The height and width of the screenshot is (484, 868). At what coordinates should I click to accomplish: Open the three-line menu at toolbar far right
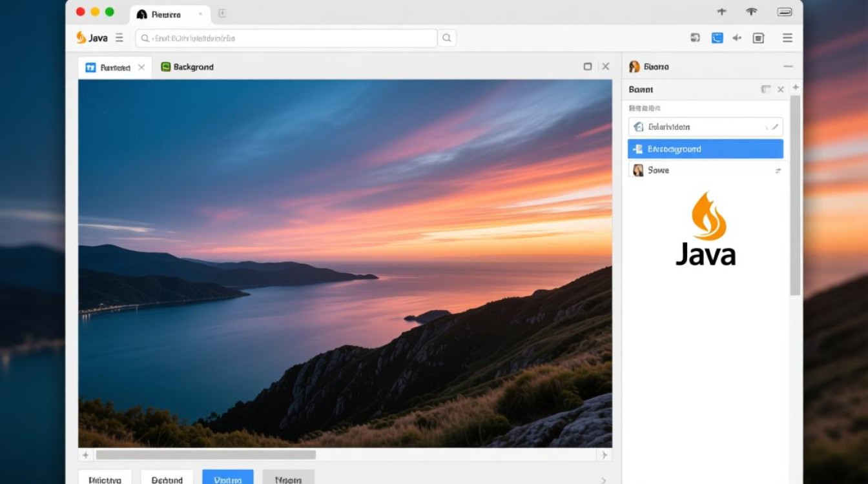tap(787, 38)
